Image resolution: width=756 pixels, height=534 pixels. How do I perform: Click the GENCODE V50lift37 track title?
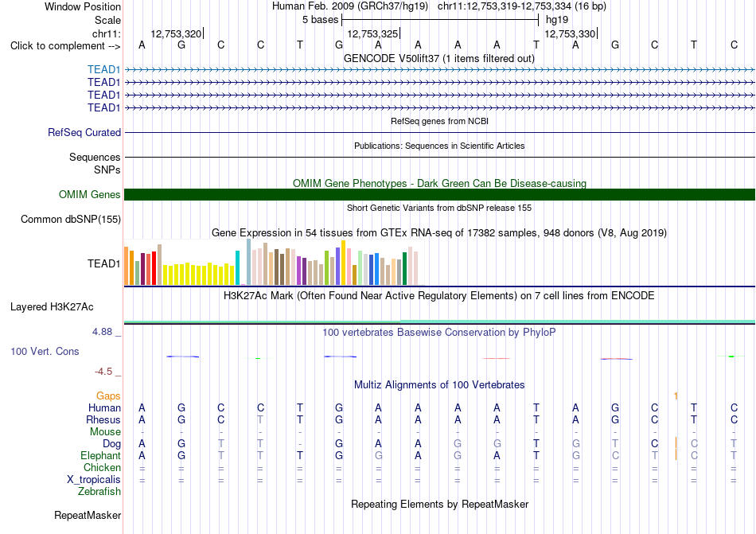(x=439, y=58)
